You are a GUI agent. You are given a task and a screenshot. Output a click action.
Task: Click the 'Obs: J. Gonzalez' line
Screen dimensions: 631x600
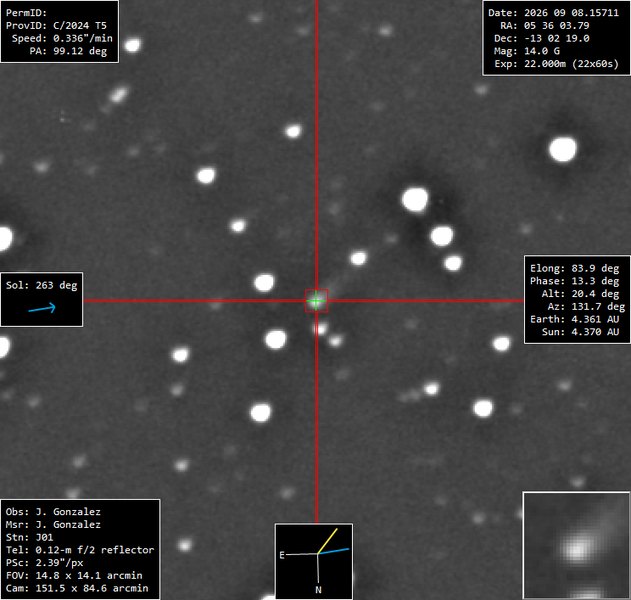[53, 512]
